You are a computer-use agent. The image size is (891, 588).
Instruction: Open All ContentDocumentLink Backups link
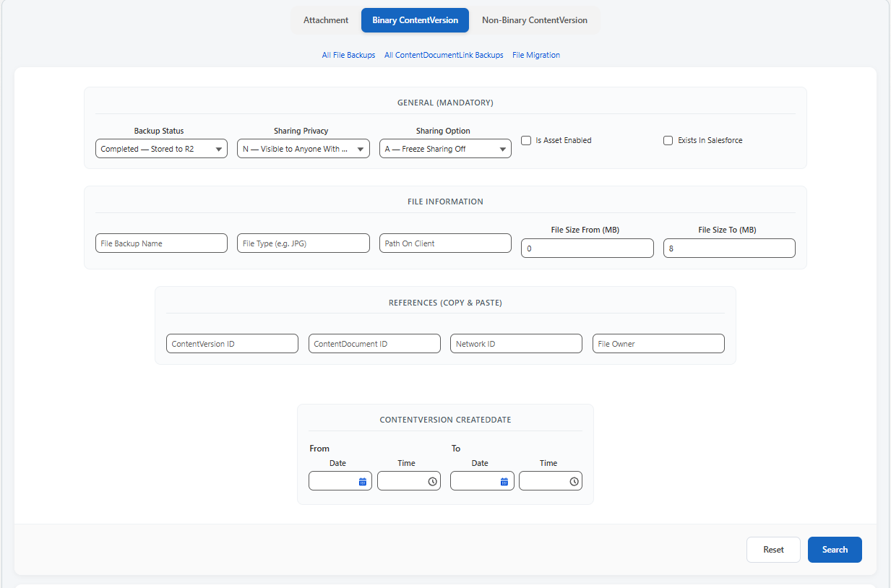click(444, 55)
